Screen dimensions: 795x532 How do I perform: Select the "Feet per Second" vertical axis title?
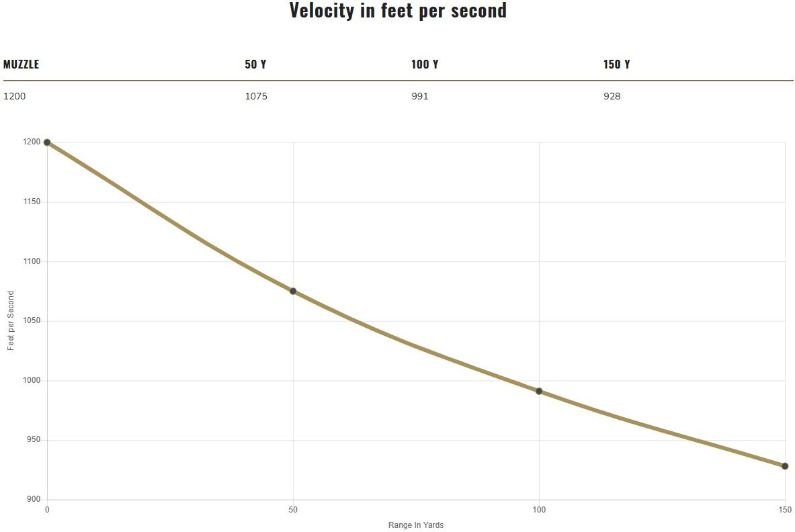point(11,321)
